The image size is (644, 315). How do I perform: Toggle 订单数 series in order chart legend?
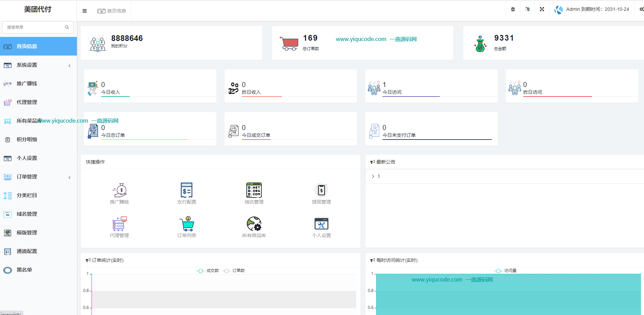click(234, 271)
